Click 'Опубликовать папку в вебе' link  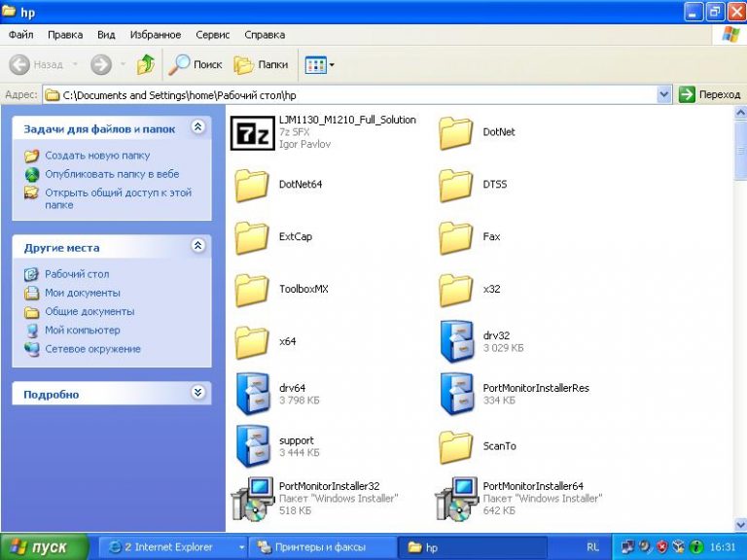pyautogui.click(x=112, y=174)
